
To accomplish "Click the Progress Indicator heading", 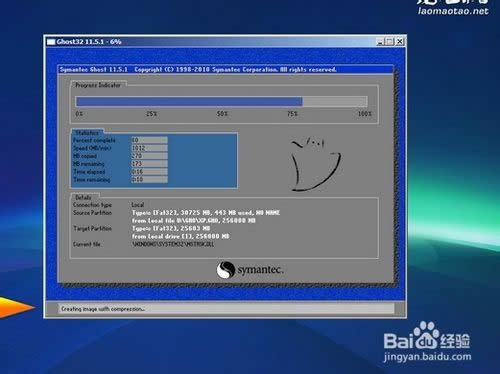I will click(x=98, y=85).
